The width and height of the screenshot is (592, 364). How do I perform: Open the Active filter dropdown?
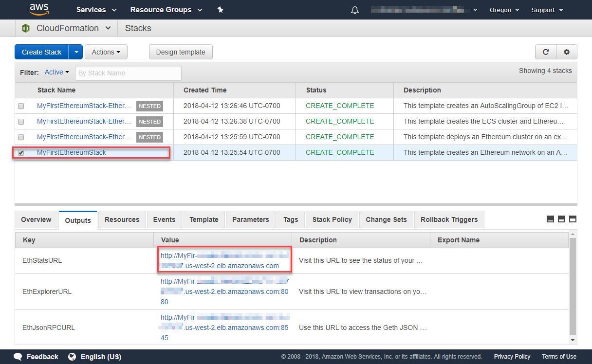point(56,72)
